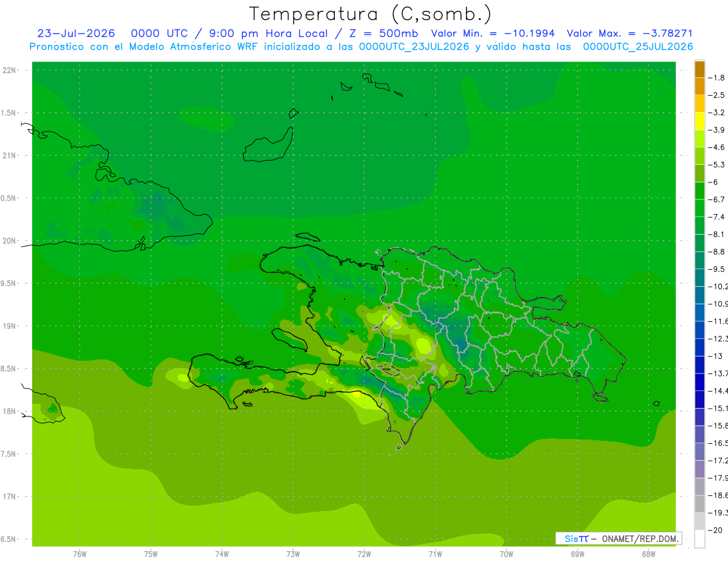Click the "17N" latitude label
This screenshot has height=562, width=728.
coord(10,497)
